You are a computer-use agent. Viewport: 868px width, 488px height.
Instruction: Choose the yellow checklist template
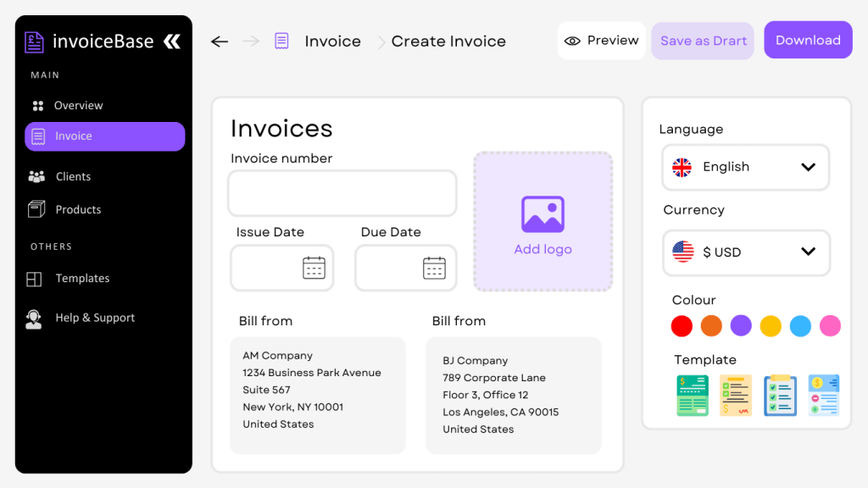[736, 395]
